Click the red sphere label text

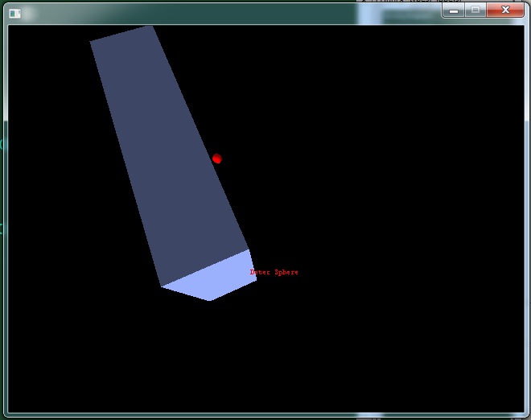click(x=274, y=273)
